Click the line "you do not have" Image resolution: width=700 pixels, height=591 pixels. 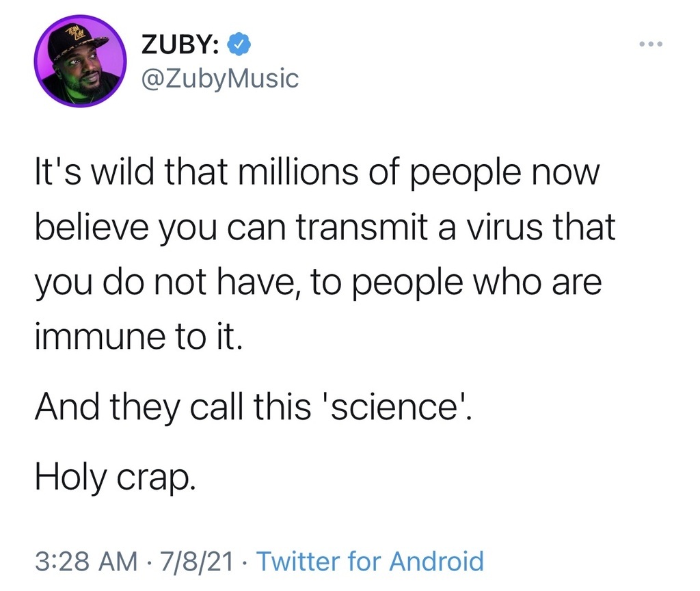coord(318,283)
